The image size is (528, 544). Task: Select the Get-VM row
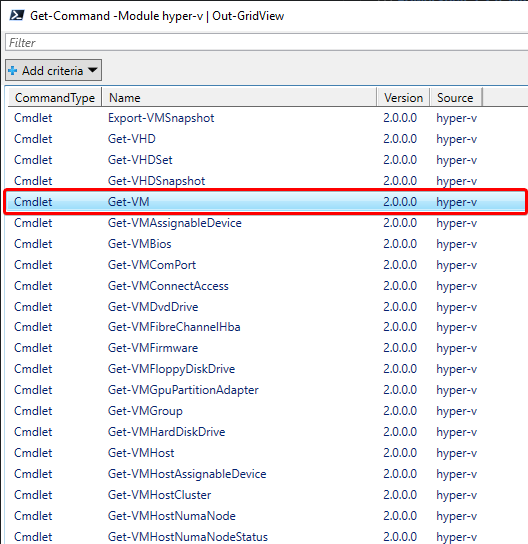[x=266, y=202]
